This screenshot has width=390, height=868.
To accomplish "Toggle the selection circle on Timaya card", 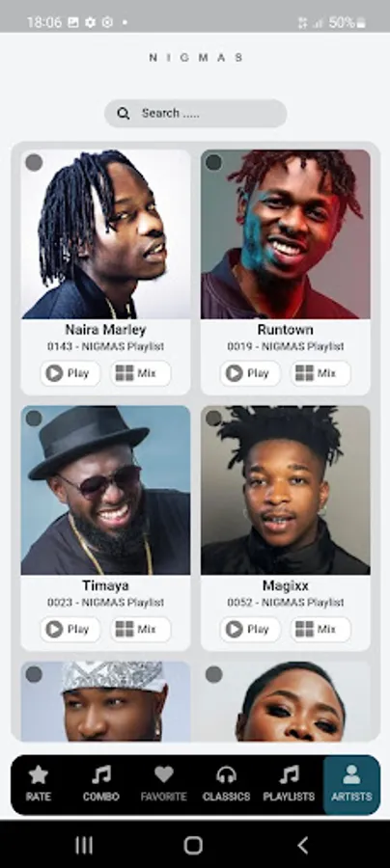I will [34, 419].
